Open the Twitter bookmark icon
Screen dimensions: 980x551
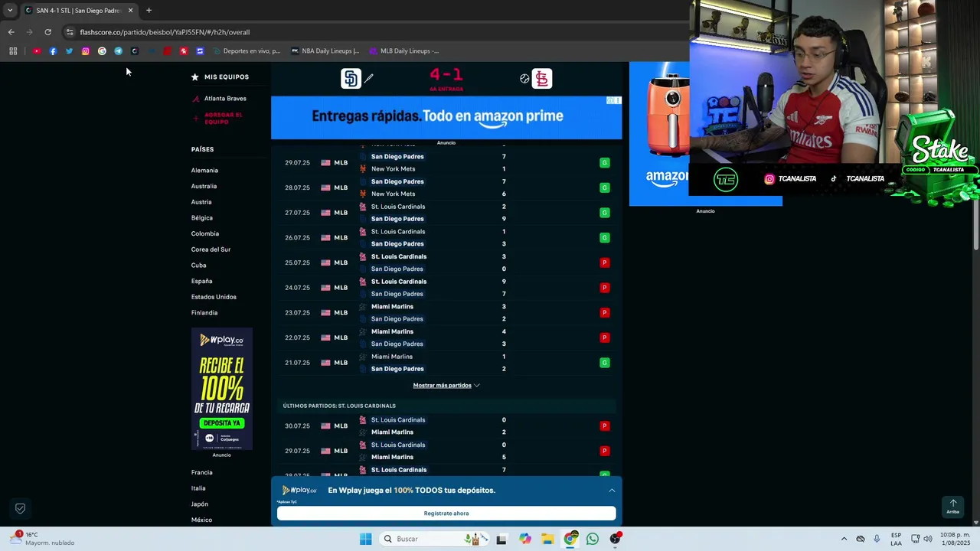pyautogui.click(x=69, y=51)
